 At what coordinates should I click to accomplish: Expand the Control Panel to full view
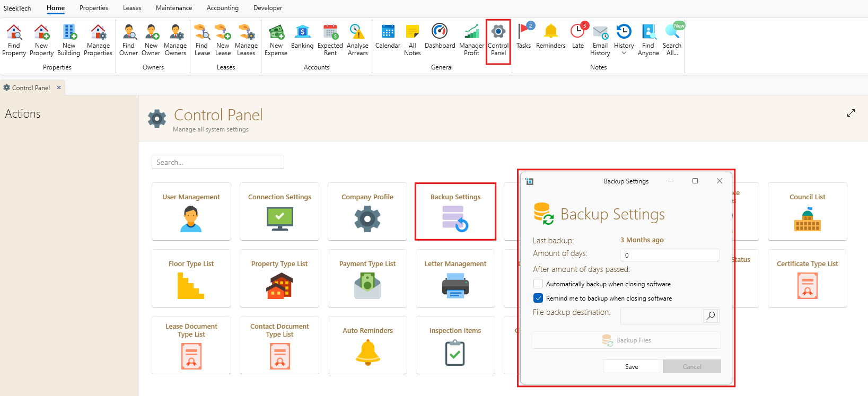point(851,113)
